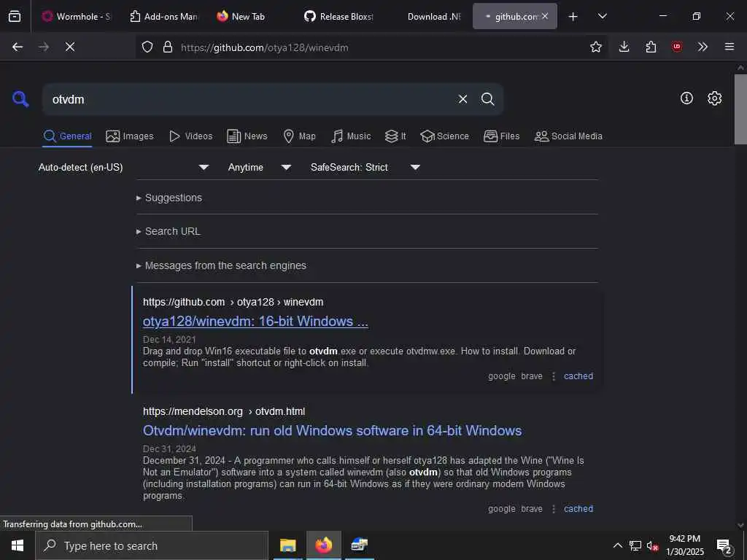The width and height of the screenshot is (747, 560).
Task: Open extensions puzzle icon
Action: [x=650, y=47]
